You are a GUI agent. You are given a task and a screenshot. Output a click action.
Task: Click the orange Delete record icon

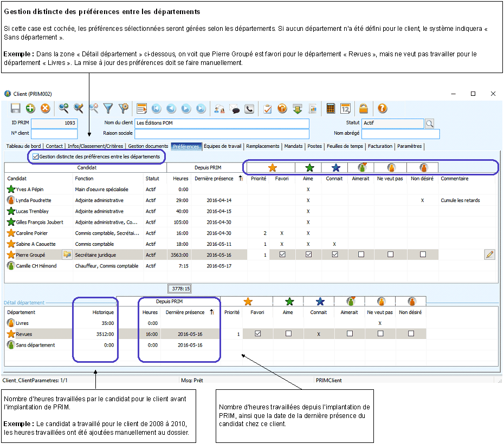pos(46,108)
